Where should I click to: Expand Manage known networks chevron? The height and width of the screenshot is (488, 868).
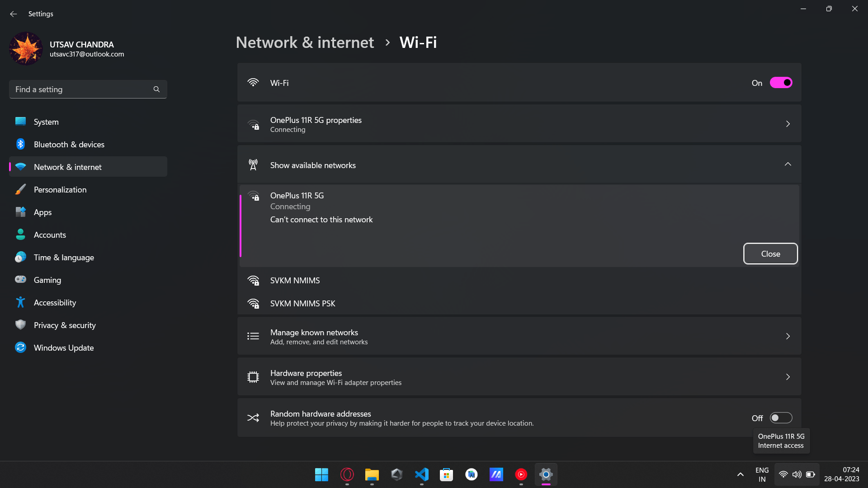(788, 336)
